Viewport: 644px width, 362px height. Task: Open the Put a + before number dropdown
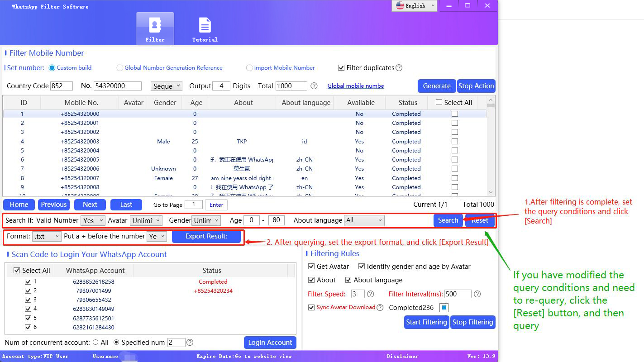click(157, 236)
